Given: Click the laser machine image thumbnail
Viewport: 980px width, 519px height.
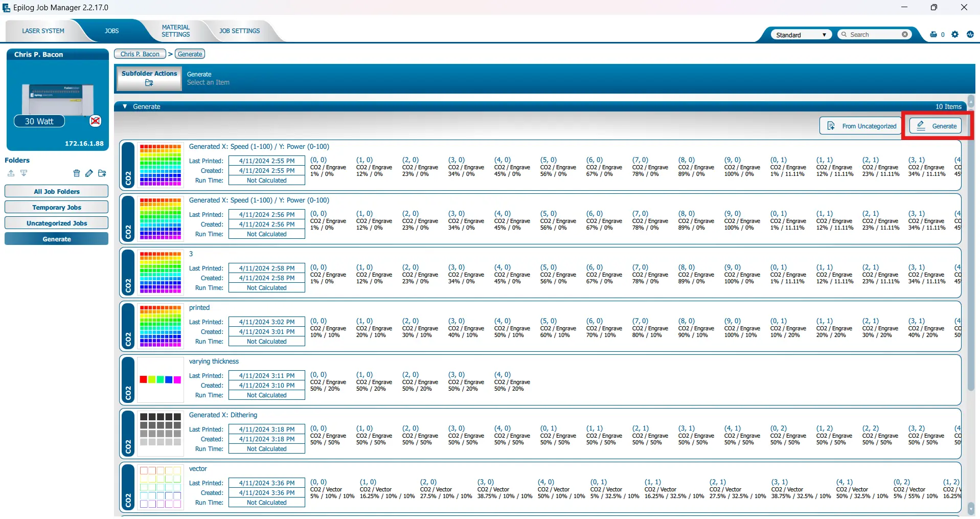Looking at the screenshot, I should click(57, 99).
